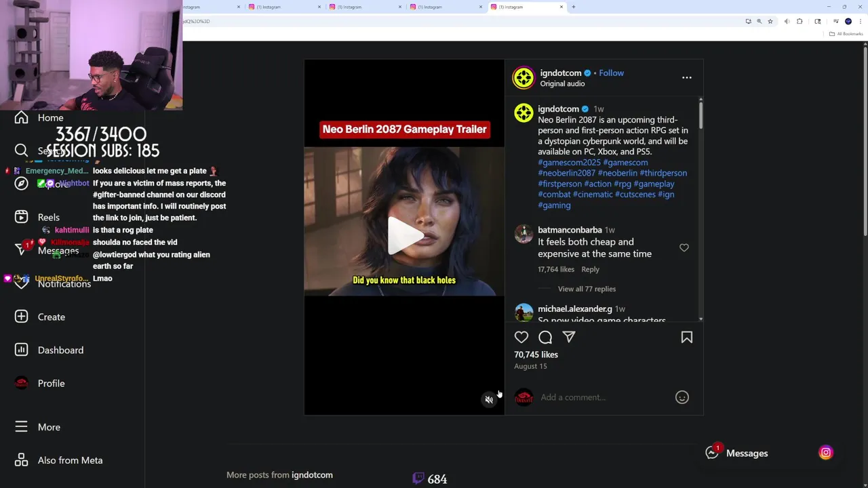Click the Original audio link
This screenshot has height=488, width=868.
pos(562,84)
